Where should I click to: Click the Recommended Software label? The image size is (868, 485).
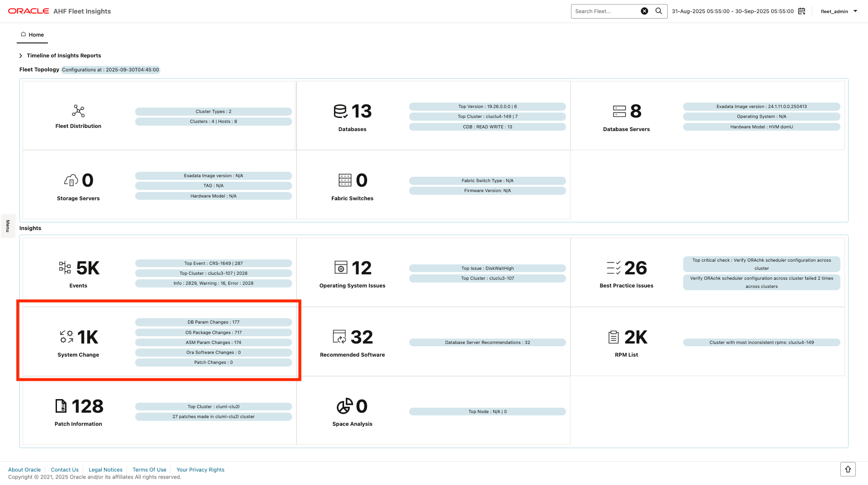pos(352,355)
